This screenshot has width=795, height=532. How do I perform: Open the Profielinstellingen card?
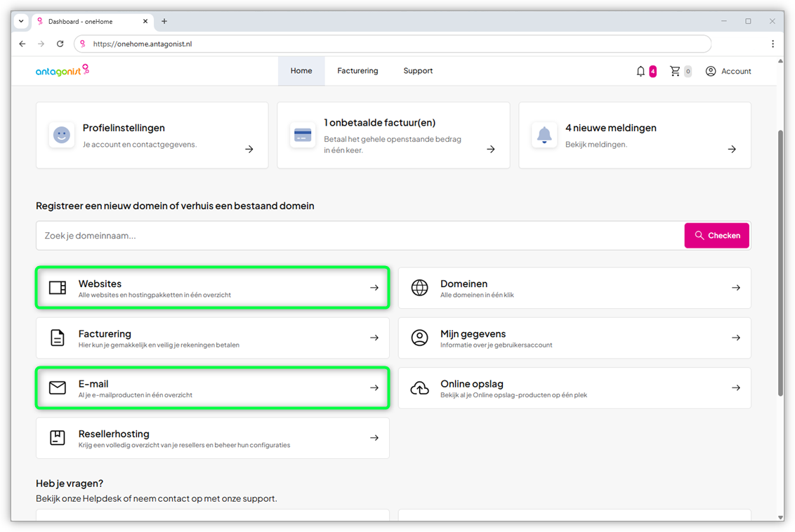point(152,135)
